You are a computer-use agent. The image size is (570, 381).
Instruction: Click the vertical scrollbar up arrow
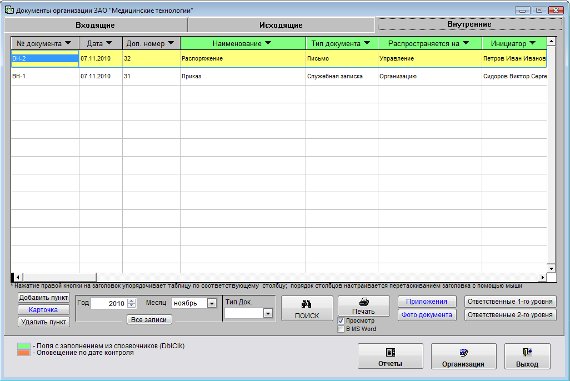[x=551, y=41]
